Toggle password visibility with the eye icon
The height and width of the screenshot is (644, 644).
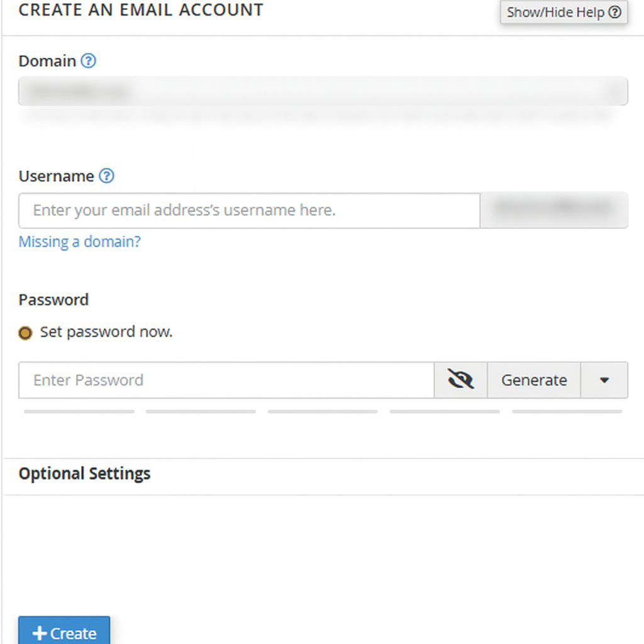[x=460, y=380]
